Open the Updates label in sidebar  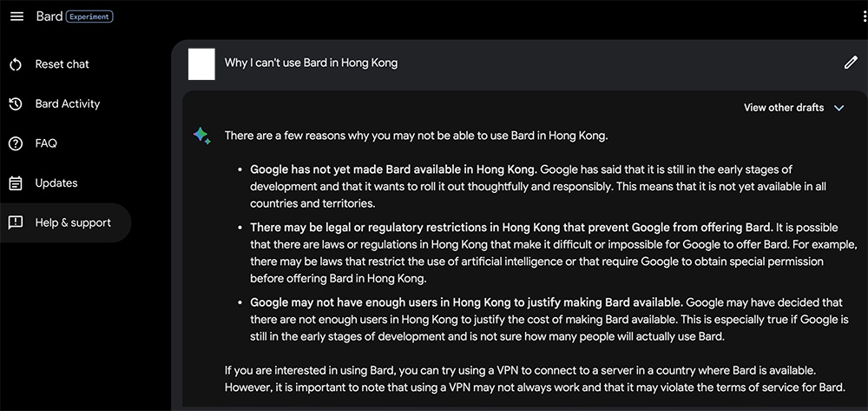click(x=56, y=183)
